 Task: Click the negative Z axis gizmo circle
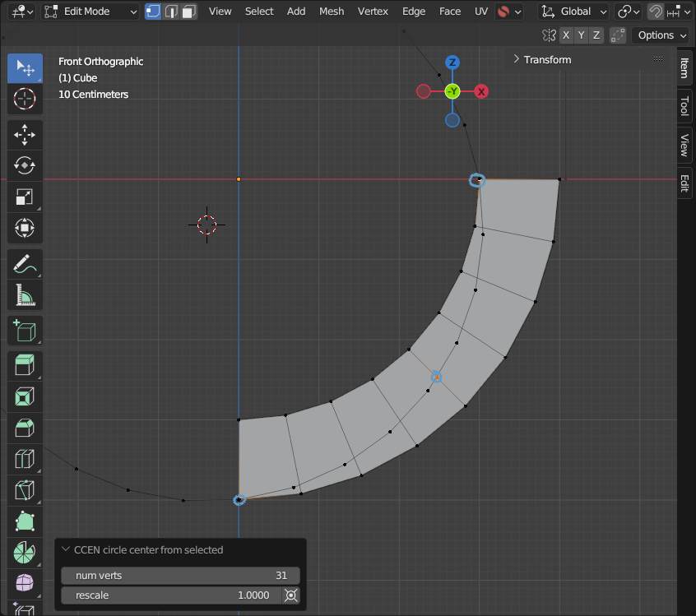click(452, 120)
